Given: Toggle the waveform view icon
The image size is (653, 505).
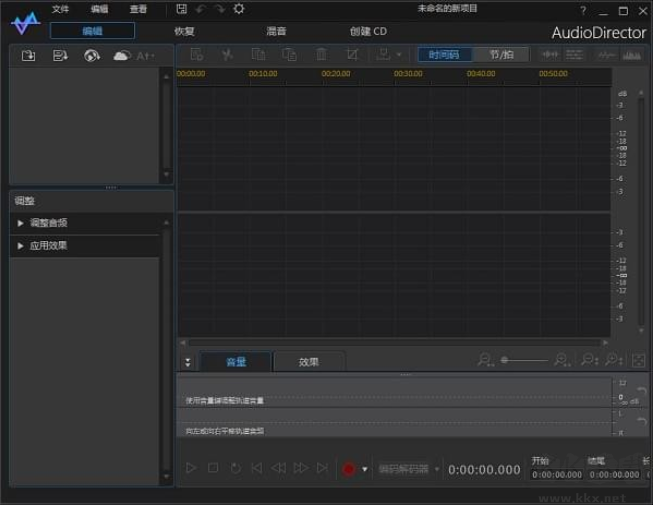Looking at the screenshot, I should [606, 55].
